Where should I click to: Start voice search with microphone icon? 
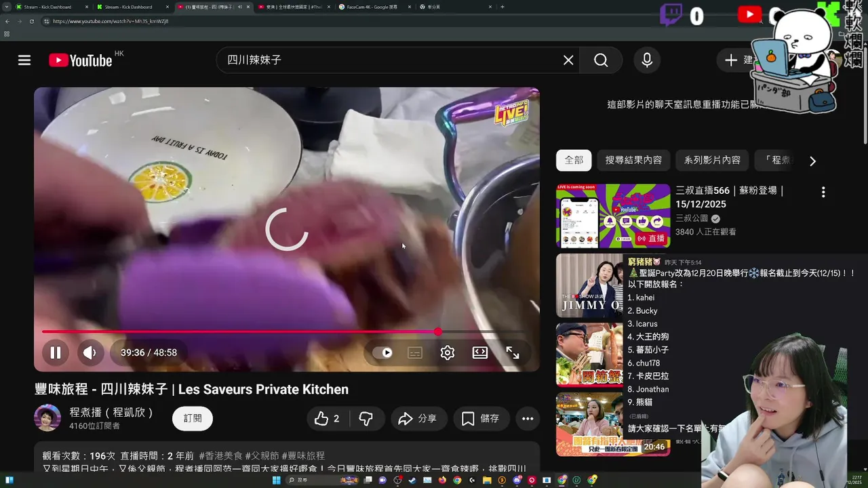point(647,60)
